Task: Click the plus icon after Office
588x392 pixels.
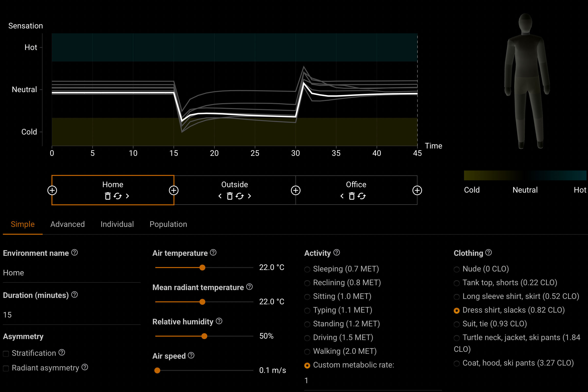Action: 417,190
